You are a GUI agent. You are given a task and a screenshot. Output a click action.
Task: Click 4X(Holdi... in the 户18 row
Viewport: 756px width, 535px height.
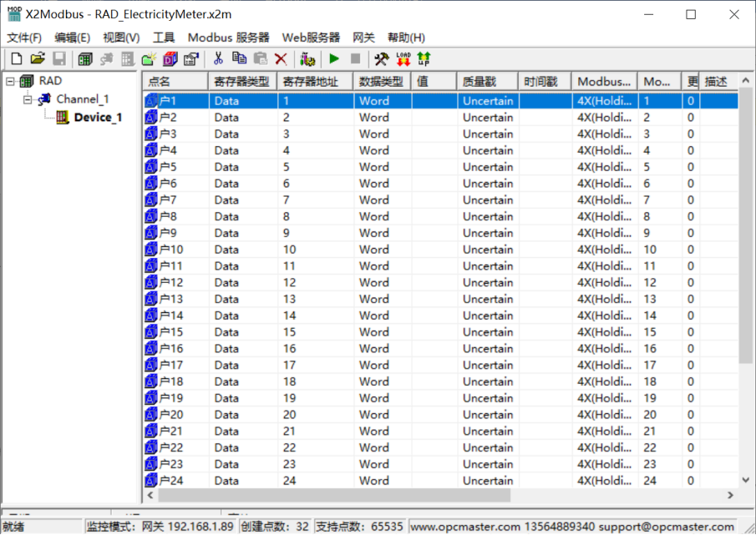click(x=604, y=382)
